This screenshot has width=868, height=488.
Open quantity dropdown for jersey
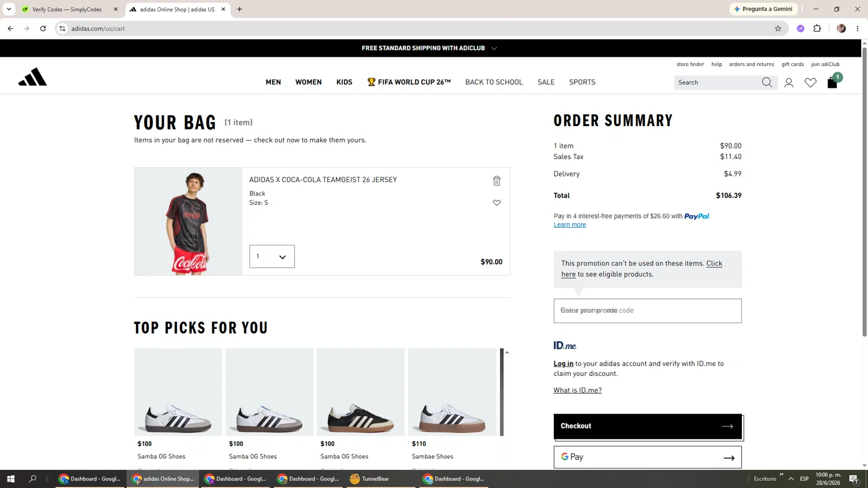(x=272, y=257)
